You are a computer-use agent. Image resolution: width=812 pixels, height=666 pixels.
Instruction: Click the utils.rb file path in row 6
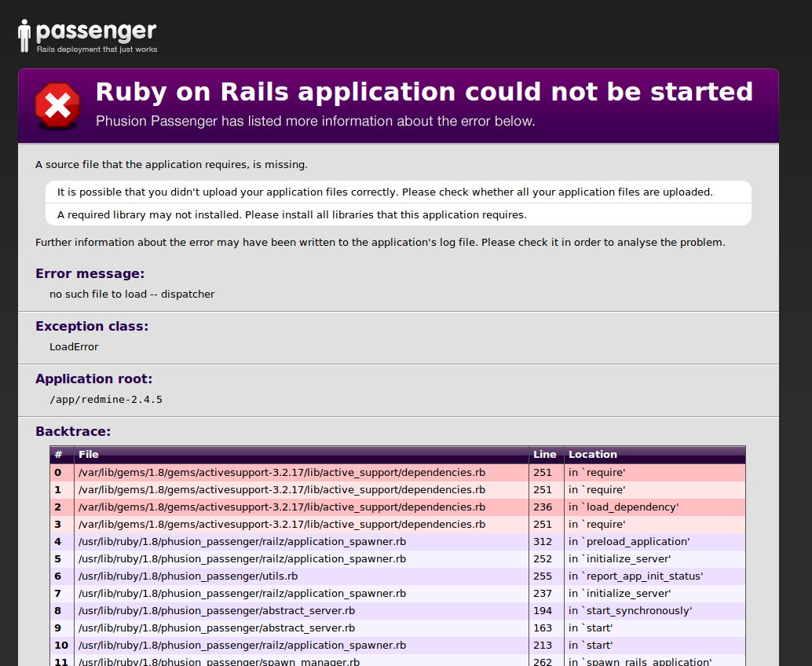(188, 576)
